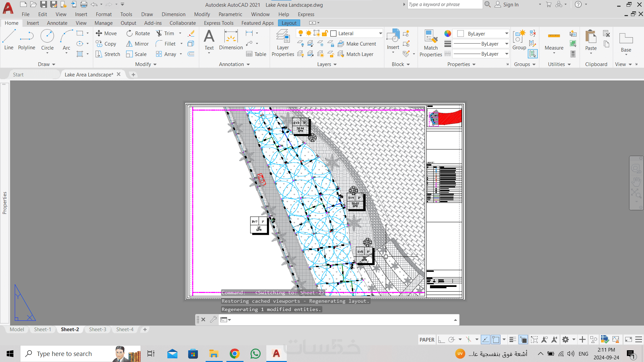Screen dimensions: 644x362
Task: Click the Circle tool icon
Action: 47,36
